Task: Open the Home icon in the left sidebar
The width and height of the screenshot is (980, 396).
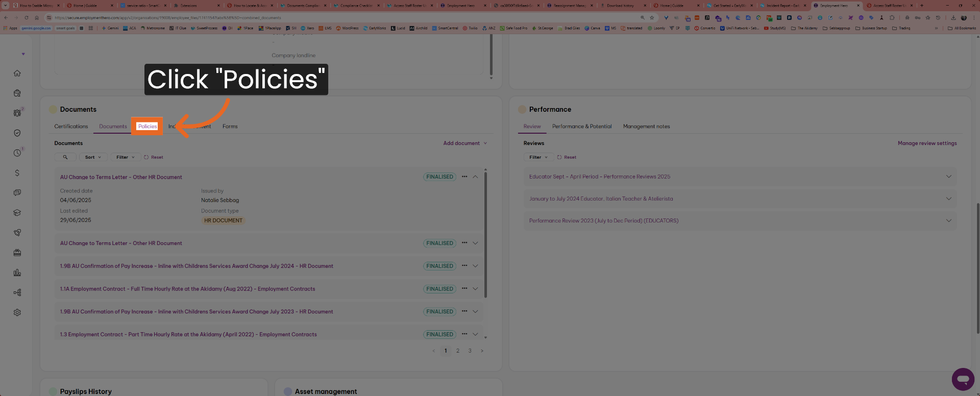Action: point(17,73)
